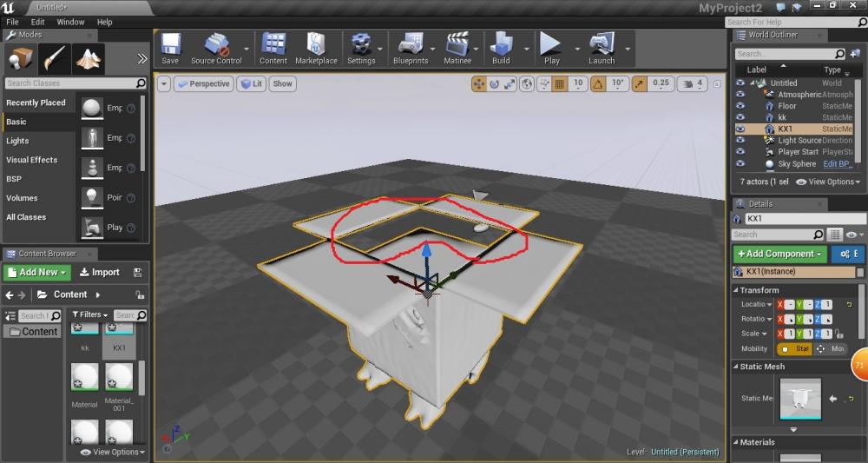Image resolution: width=868 pixels, height=463 pixels.
Task: Click Search For Help field
Action: tap(795, 23)
